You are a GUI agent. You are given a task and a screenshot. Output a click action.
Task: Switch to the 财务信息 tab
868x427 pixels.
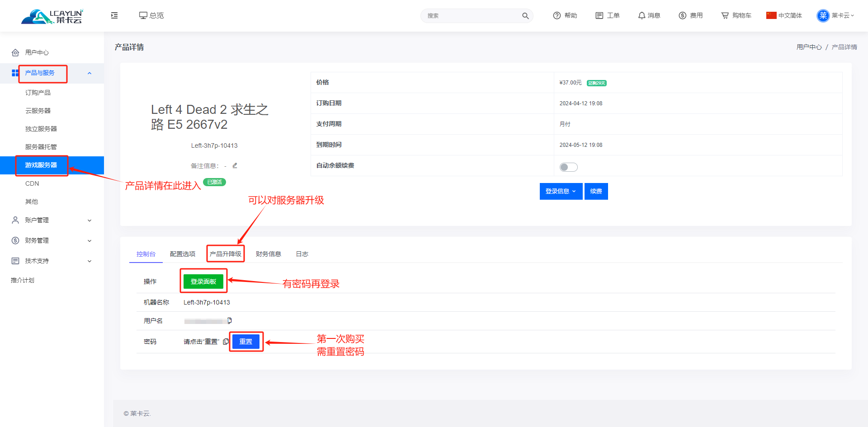coord(269,254)
